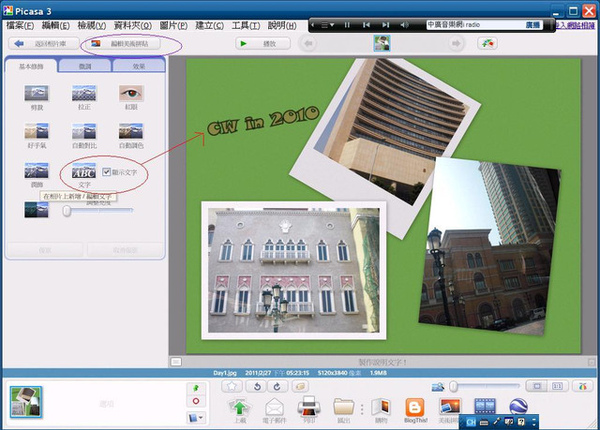Select the Red-eye (紅眼) repair icon
600x430 pixels.
click(x=131, y=93)
